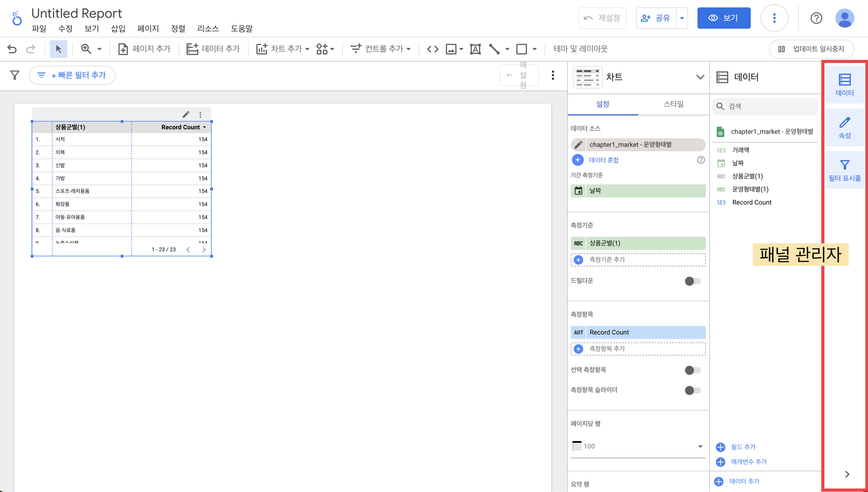Click the filter funnel icon in filter bar

(x=15, y=75)
